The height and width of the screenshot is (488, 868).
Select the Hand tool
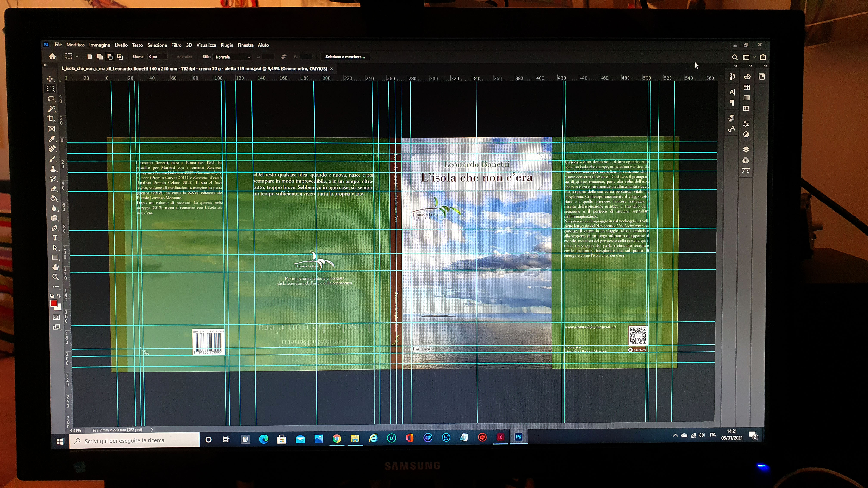tap(56, 267)
